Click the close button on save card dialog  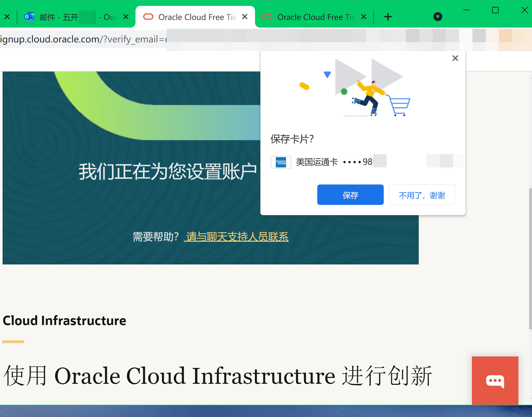pos(455,58)
